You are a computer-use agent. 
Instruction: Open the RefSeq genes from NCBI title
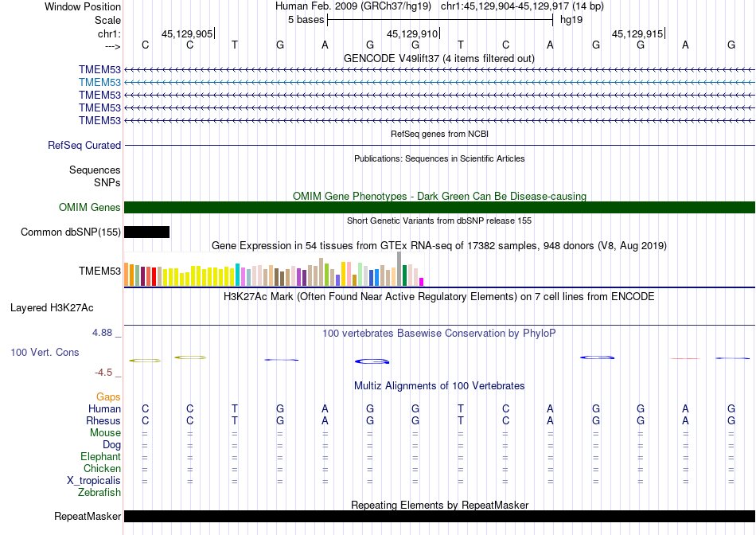point(439,134)
